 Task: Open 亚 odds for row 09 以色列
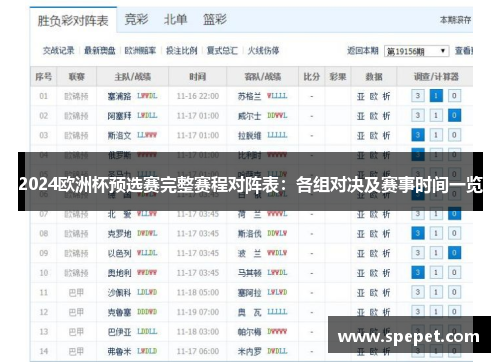click(361, 253)
